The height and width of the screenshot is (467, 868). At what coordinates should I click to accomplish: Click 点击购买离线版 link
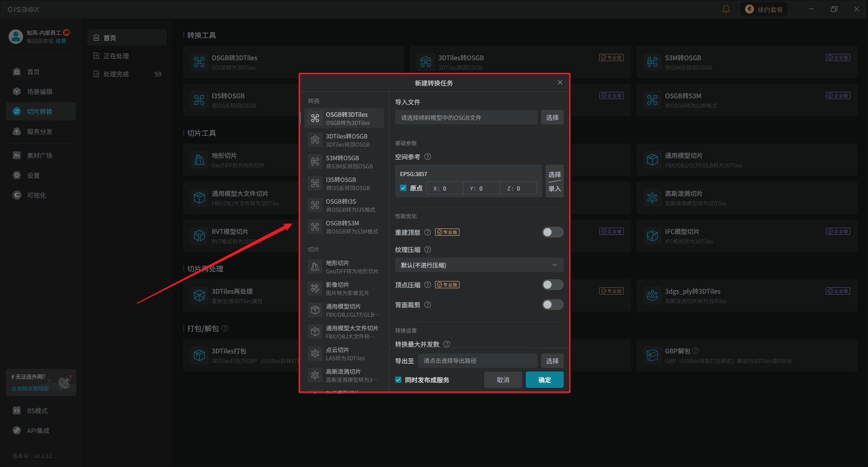point(30,388)
